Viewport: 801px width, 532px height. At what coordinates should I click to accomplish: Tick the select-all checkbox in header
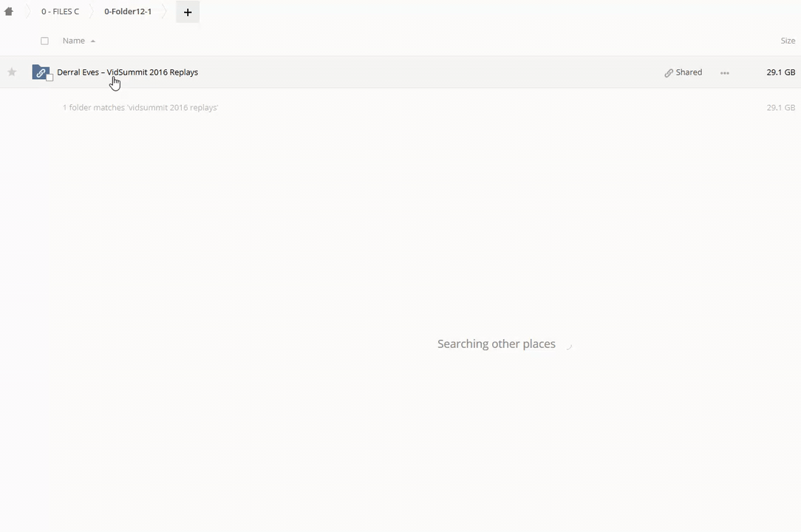[44, 41]
